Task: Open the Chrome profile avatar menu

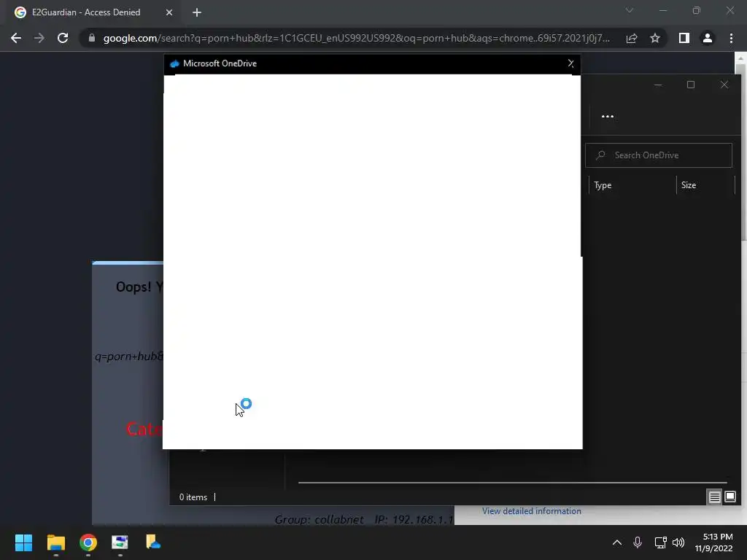Action: coord(708,38)
